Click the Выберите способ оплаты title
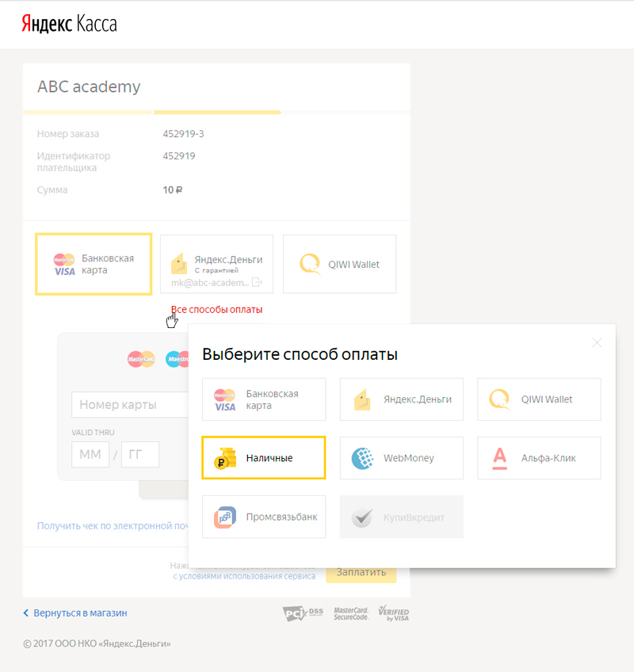 (x=300, y=354)
